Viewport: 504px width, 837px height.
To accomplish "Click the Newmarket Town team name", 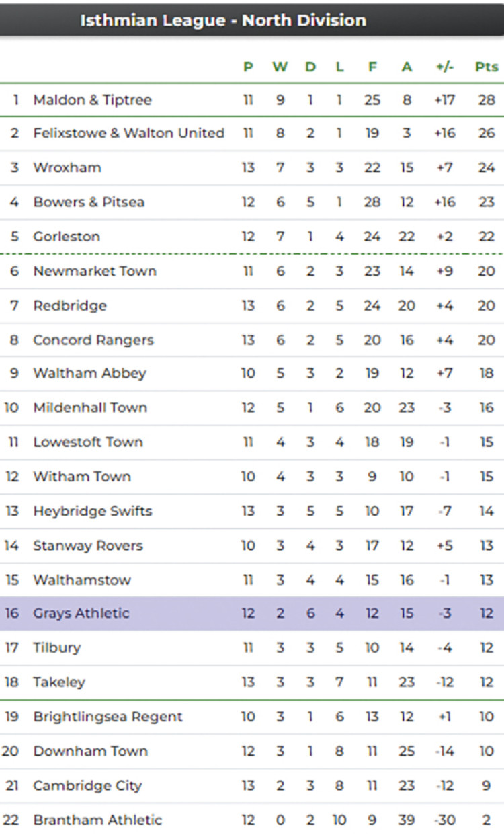I will pyautogui.click(x=95, y=271).
